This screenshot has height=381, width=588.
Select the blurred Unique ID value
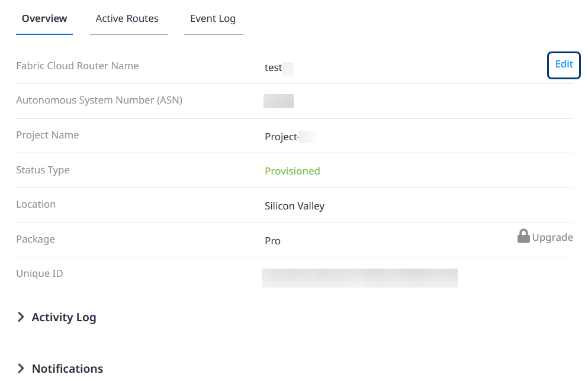[x=359, y=278]
